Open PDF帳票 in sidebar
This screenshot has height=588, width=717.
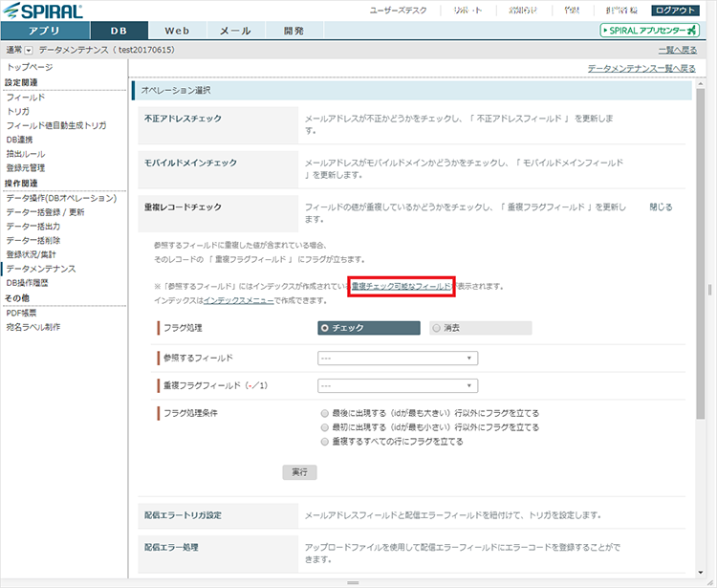21,314
